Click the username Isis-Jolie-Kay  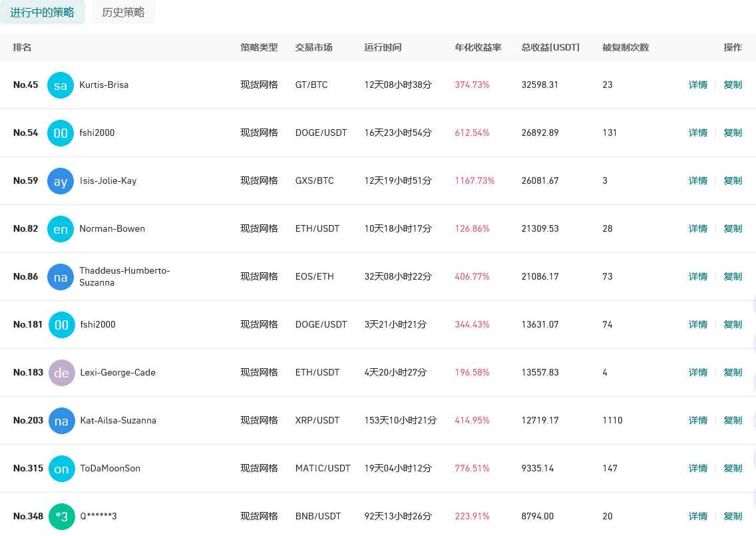click(x=108, y=181)
